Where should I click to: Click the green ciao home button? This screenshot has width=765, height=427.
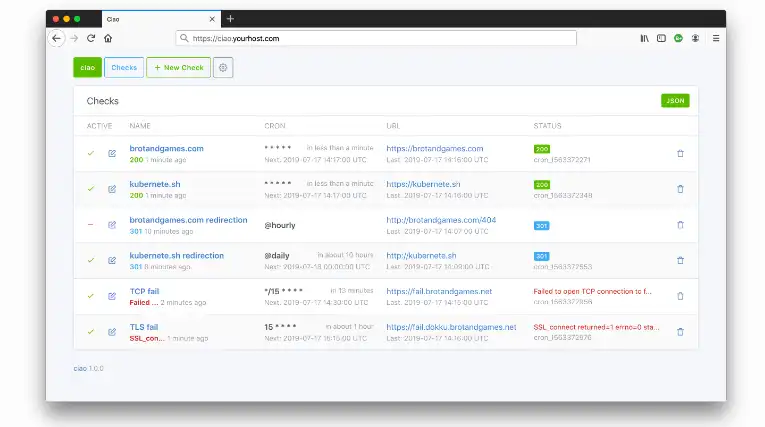tap(87, 67)
